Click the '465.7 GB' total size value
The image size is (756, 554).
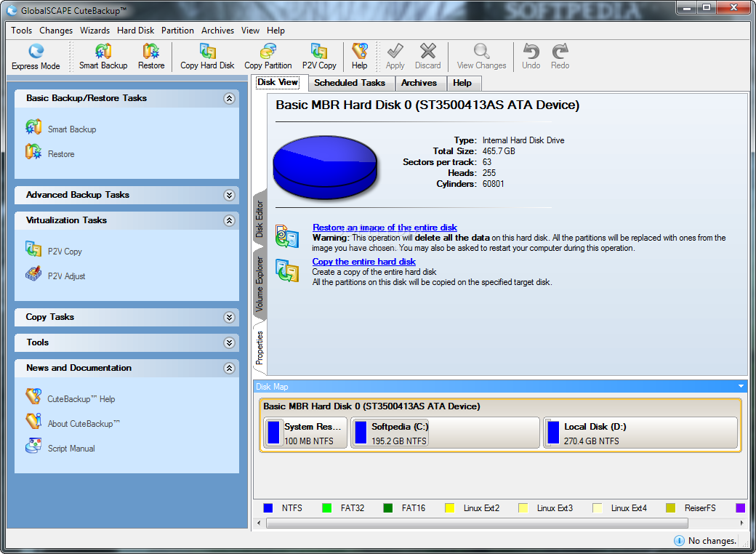pos(499,151)
